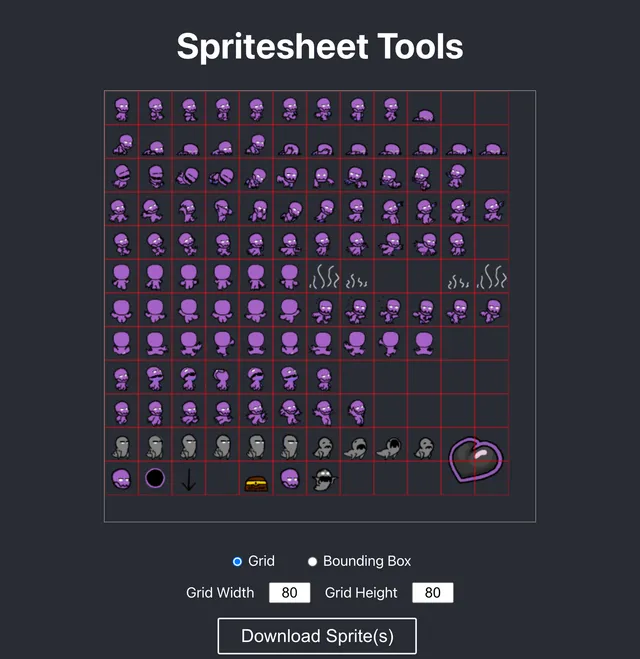Click the Grid Height label

pos(361,593)
